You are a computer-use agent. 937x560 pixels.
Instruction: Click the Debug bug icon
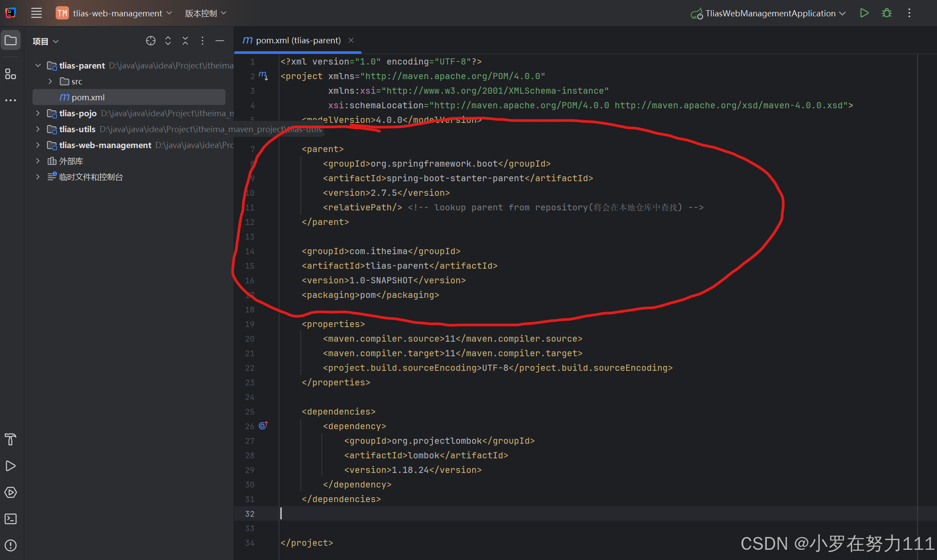(x=887, y=13)
